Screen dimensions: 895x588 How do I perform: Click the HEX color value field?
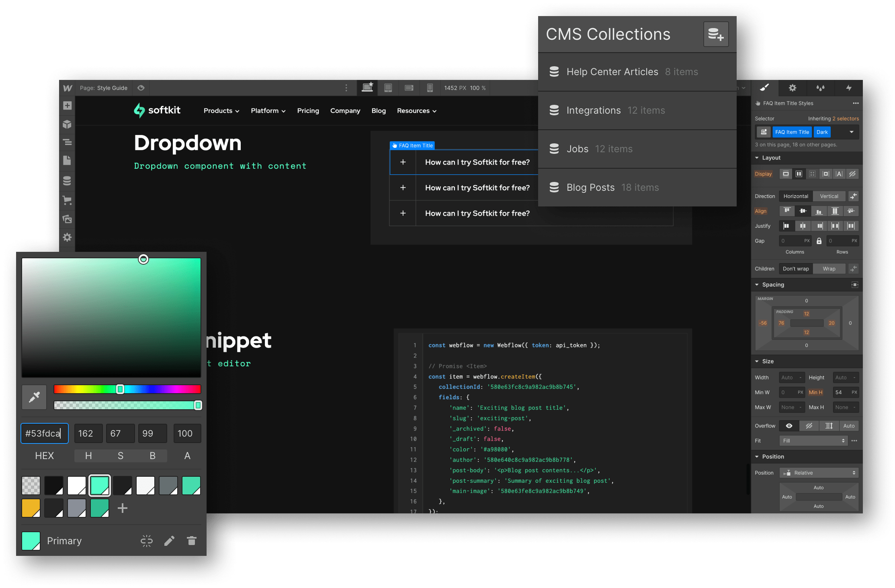(x=44, y=433)
